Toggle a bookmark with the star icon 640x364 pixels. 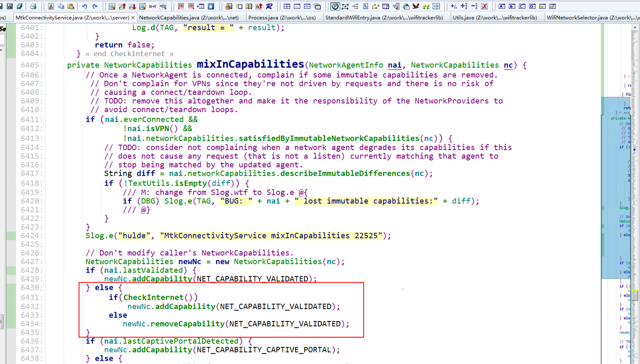click(211, 6)
